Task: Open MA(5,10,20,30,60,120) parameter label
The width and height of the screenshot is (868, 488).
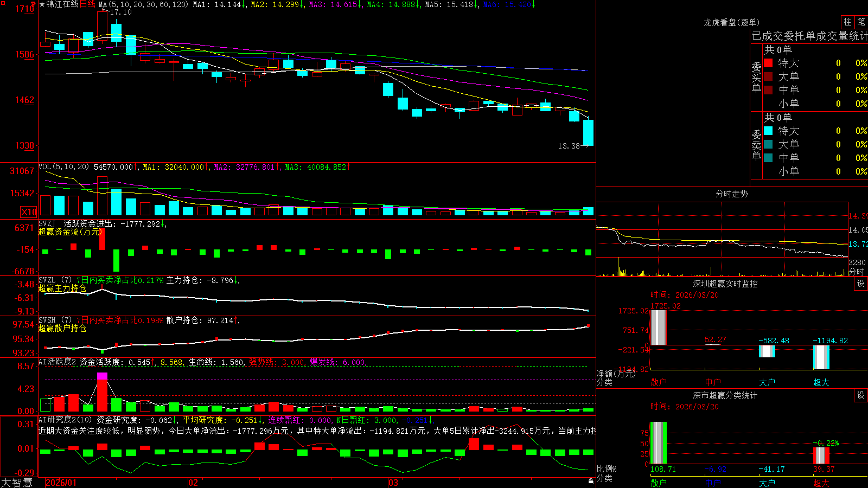Action: [144, 4]
